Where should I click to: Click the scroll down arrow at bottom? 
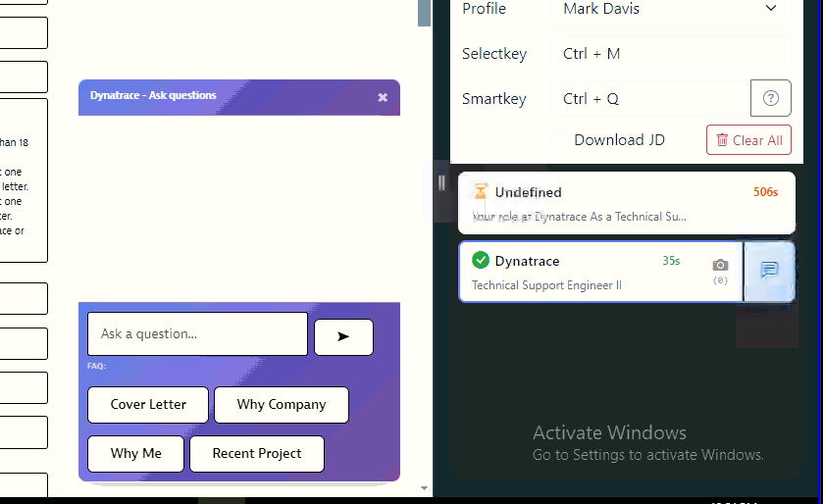[424, 487]
